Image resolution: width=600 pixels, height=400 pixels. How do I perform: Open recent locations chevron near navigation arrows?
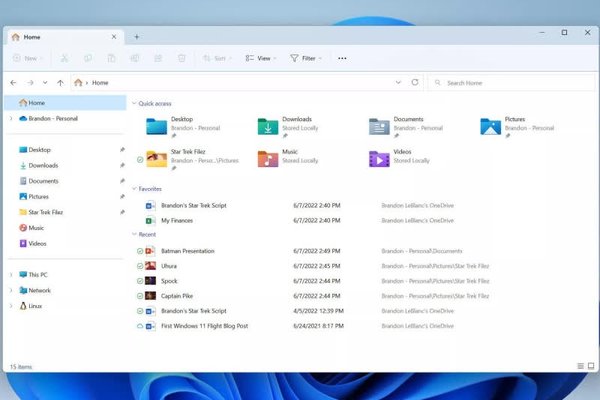click(x=45, y=83)
